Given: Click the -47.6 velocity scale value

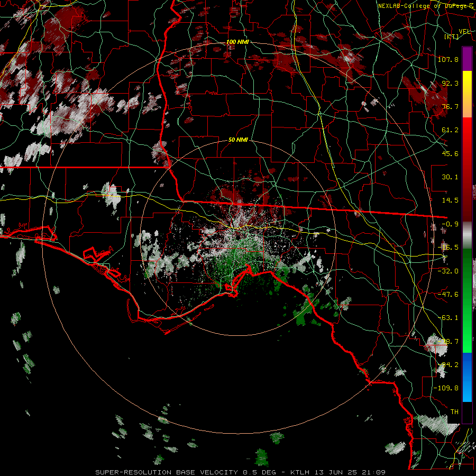Looking at the screenshot, I should tap(448, 294).
